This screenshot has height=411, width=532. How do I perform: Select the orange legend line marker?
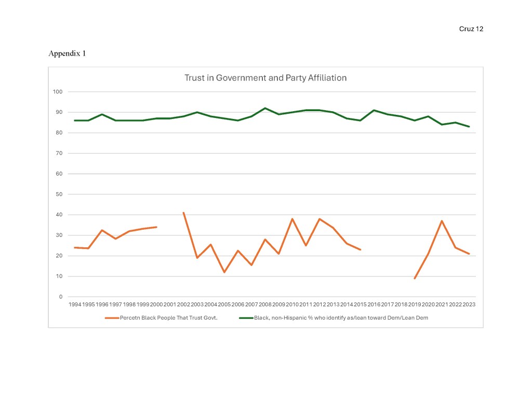click(112, 317)
